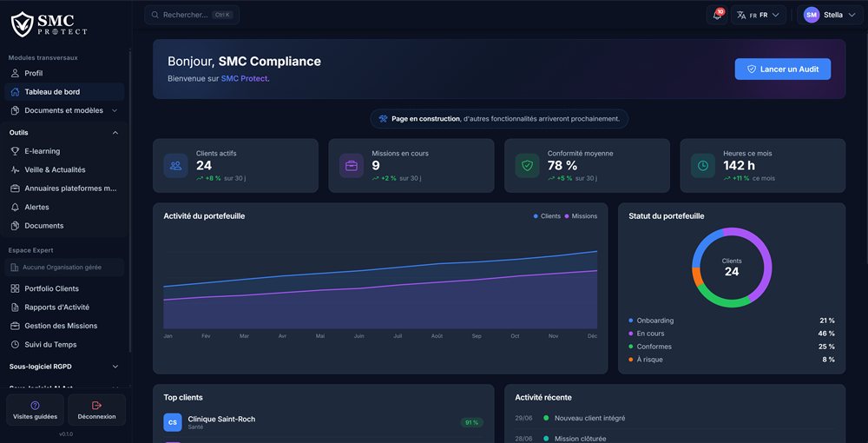Open the notifications bell with badge 10
868x443 pixels.
click(717, 15)
